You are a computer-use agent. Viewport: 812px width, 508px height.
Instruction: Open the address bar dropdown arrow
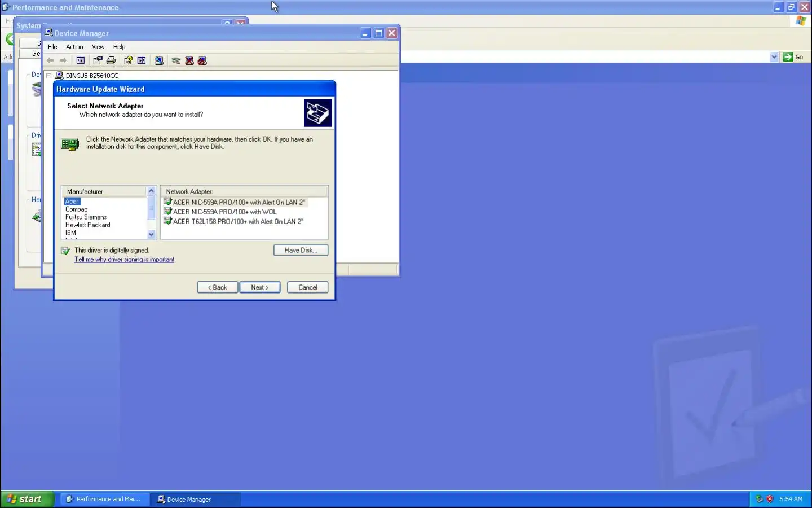tap(774, 57)
